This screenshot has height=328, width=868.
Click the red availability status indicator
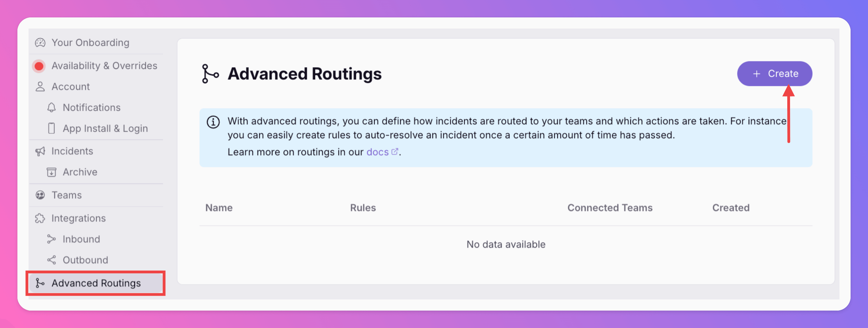click(39, 65)
